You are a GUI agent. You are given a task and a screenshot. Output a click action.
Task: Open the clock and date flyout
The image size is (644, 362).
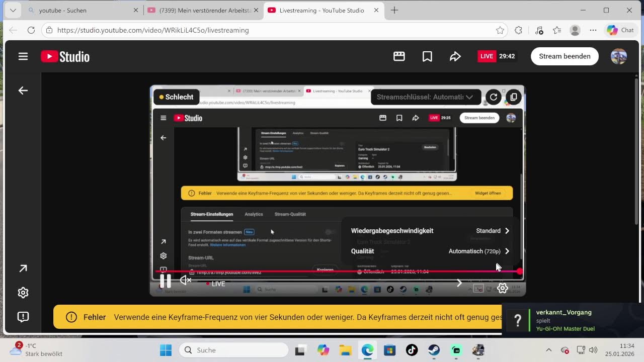pyautogui.click(x=619, y=350)
